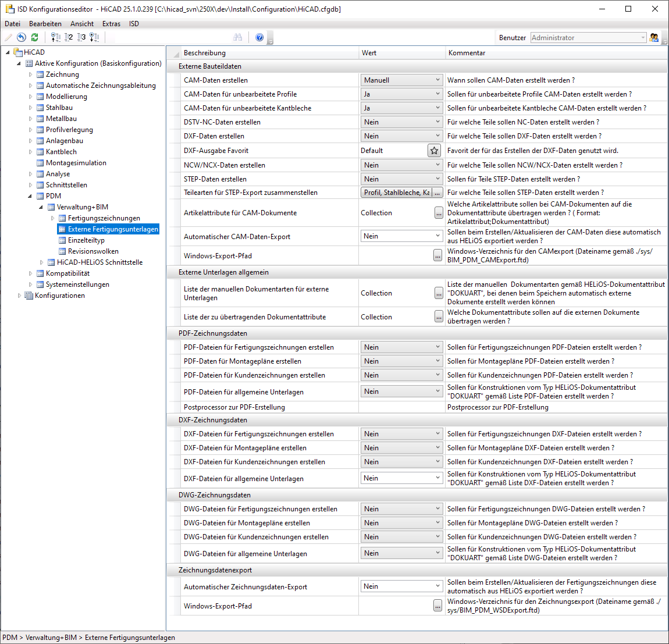Click the Beschreibung column header
Image resolution: width=669 pixels, height=644 pixels.
pyautogui.click(x=270, y=53)
